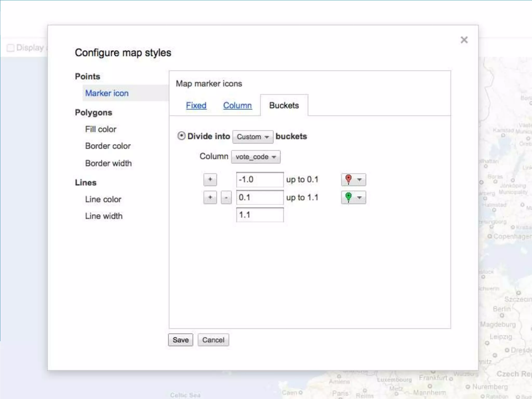Select the Divide into buckets radio button

point(181,136)
